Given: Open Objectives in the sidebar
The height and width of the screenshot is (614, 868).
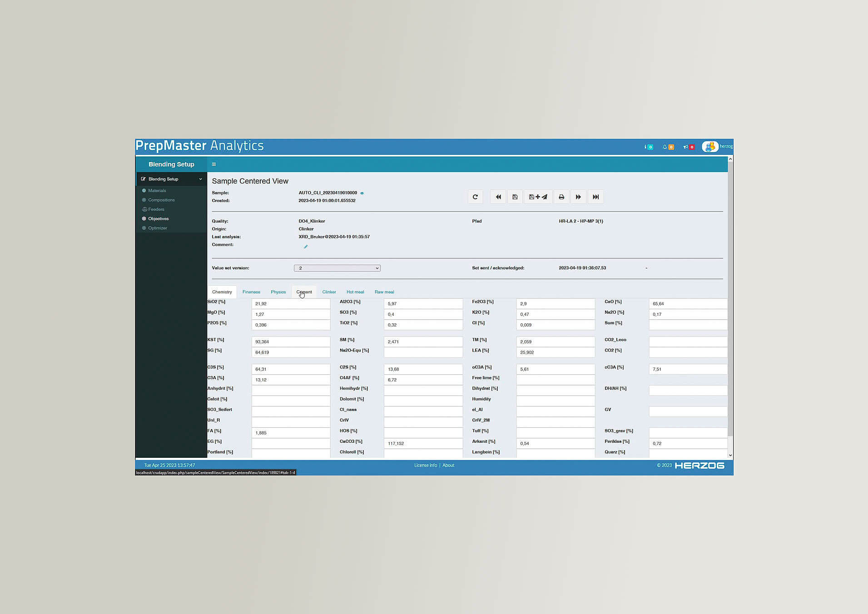Looking at the screenshot, I should click(158, 219).
